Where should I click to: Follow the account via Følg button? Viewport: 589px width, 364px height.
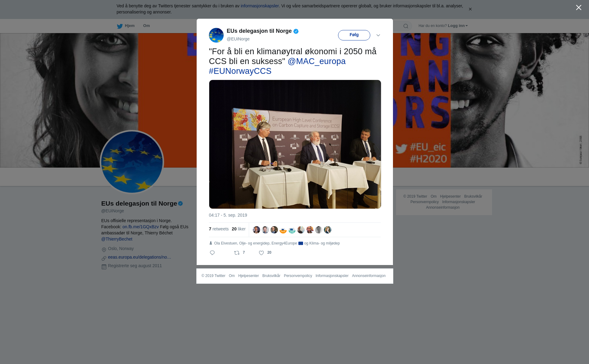[354, 35]
